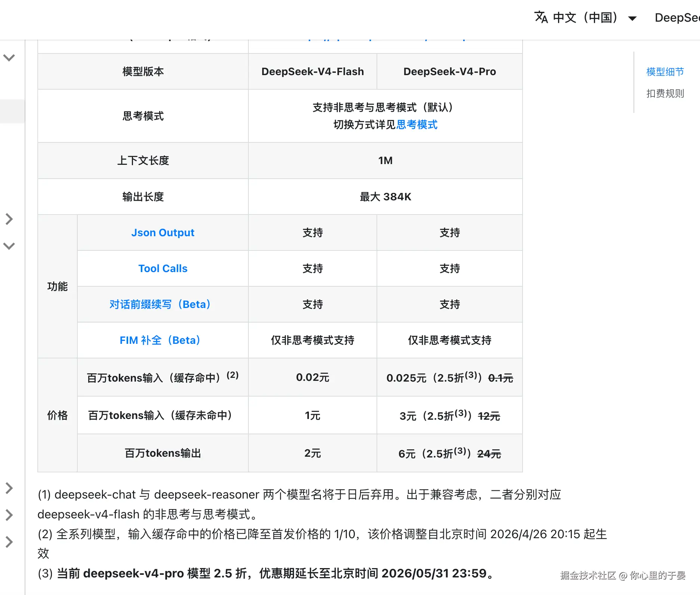Open the Json Output documentation link
The height and width of the screenshot is (595, 700).
pyautogui.click(x=163, y=232)
